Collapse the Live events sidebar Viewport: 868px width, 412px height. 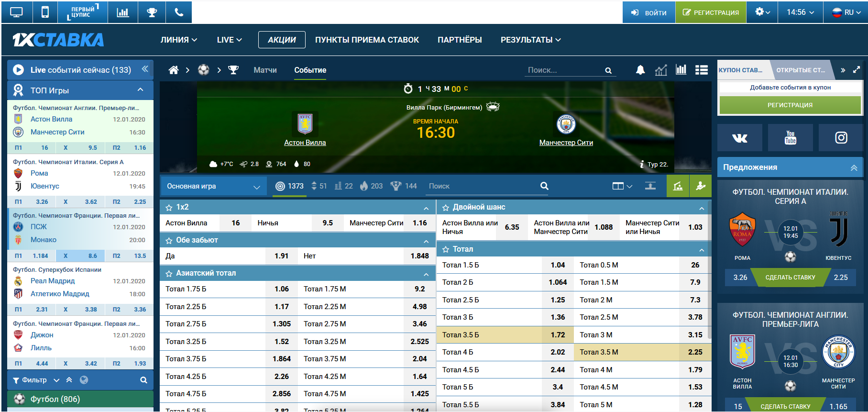tap(145, 69)
